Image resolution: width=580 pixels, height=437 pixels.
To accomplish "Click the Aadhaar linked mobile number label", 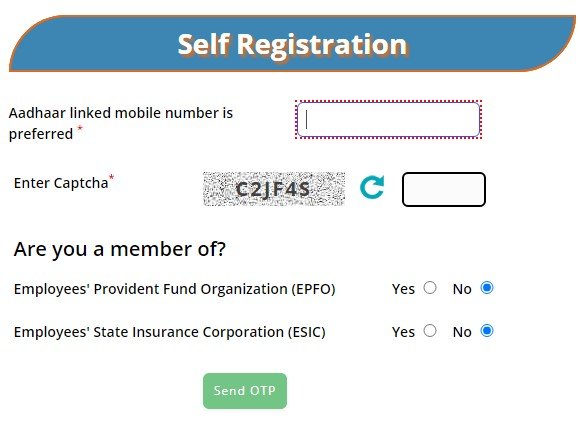I will [121, 123].
